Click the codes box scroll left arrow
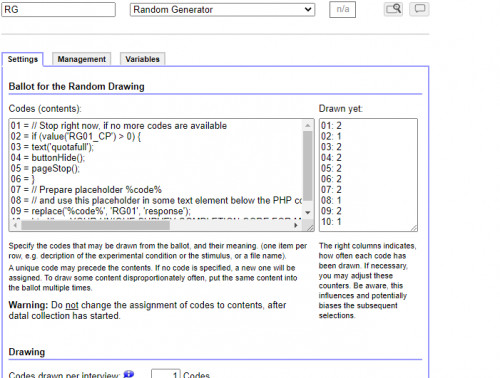This screenshot has width=500, height=378. [15, 225]
